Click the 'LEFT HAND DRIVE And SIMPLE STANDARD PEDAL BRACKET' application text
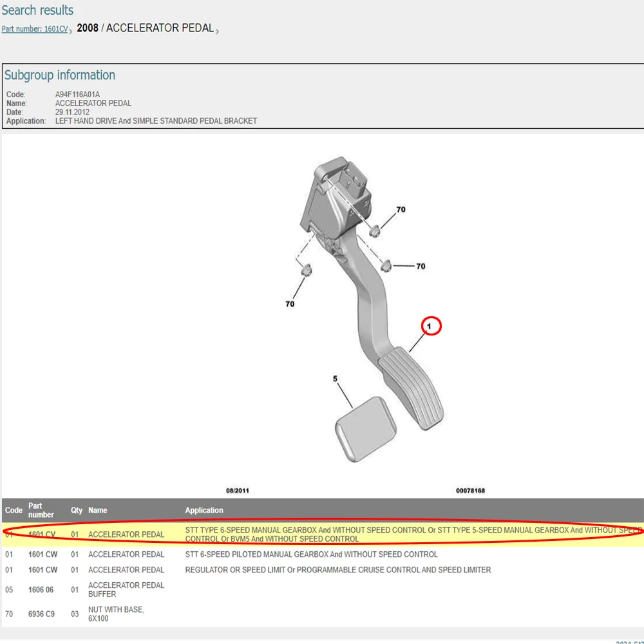The height and width of the screenshot is (644, 644). (156, 121)
